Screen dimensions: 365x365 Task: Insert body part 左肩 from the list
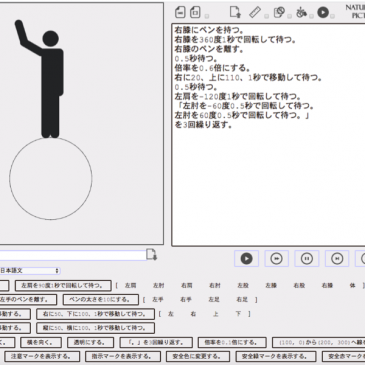[130, 286]
